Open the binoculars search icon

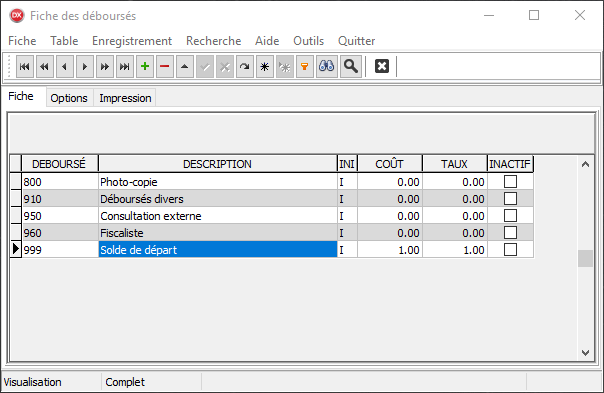pyautogui.click(x=327, y=67)
